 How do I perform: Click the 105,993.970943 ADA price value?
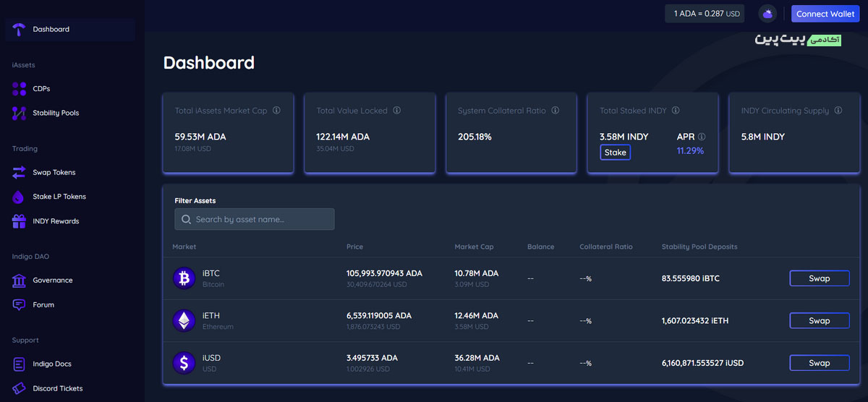click(x=384, y=274)
